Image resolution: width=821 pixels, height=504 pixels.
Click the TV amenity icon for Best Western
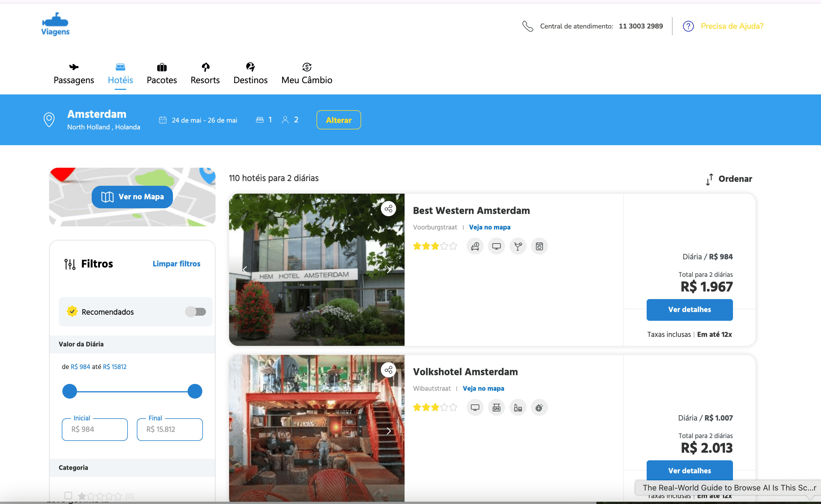[x=496, y=246]
